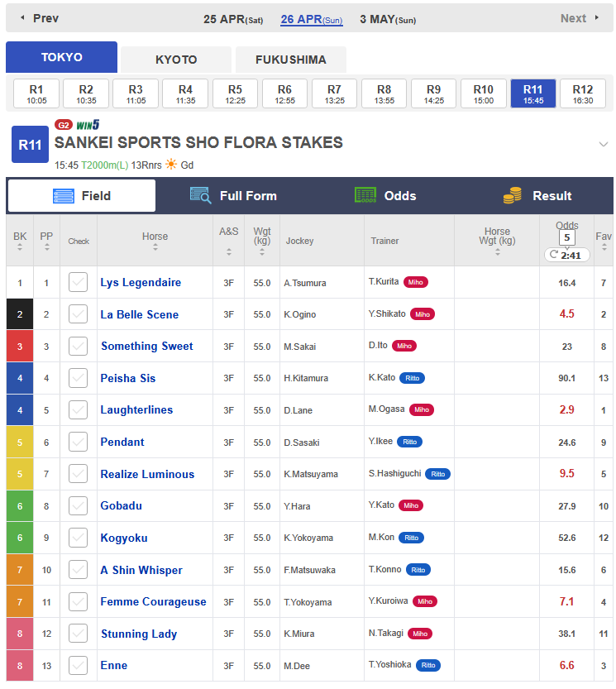Select the 25 APR (Sat) date
Viewport: 616px width, 689px height.
pos(233,19)
